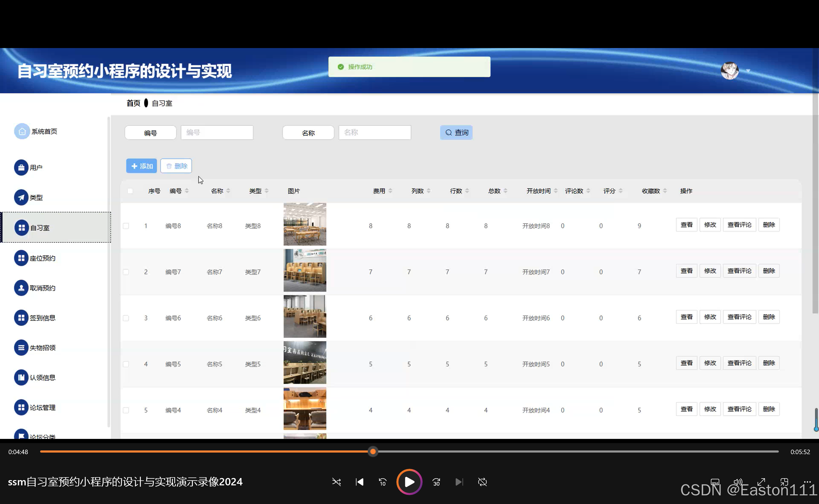
Task: Tick the select-all header checkbox
Action: pyautogui.click(x=130, y=191)
